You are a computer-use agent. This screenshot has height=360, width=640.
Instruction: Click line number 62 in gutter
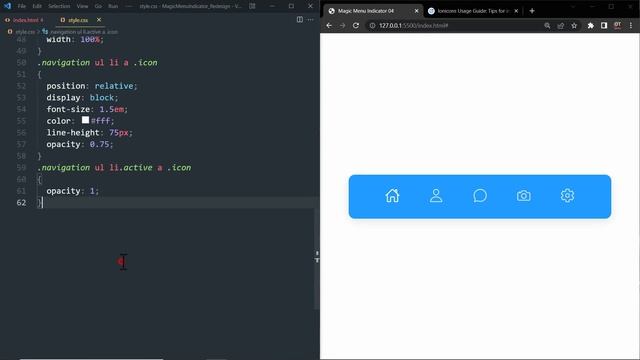(21, 202)
